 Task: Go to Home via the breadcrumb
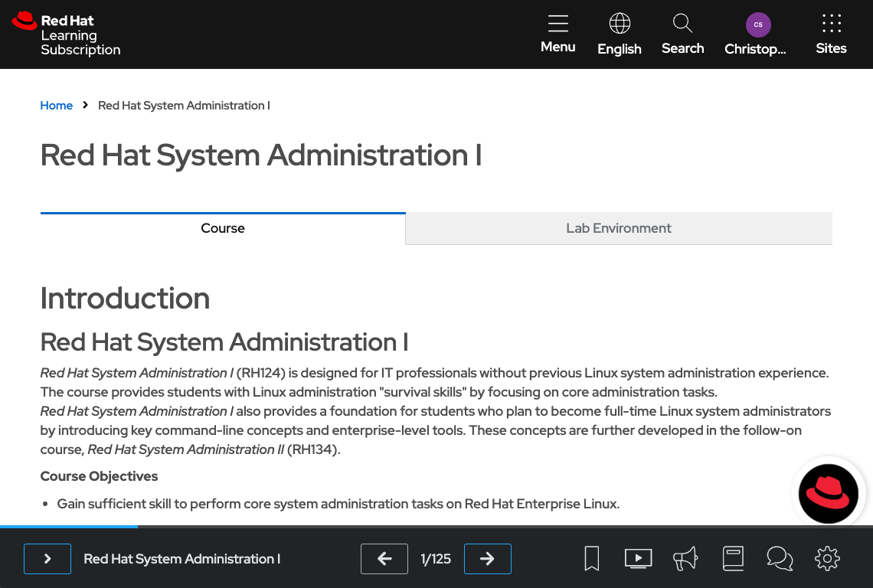click(56, 105)
